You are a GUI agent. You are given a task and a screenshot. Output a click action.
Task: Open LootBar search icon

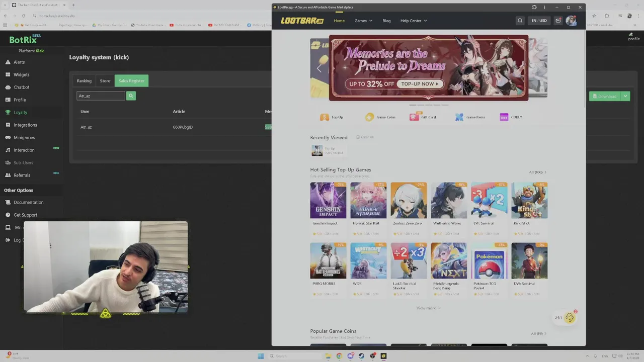(520, 21)
